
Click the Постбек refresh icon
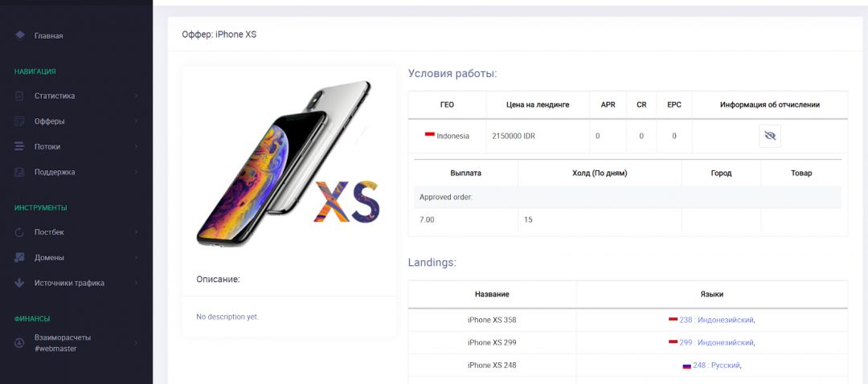[x=20, y=232]
